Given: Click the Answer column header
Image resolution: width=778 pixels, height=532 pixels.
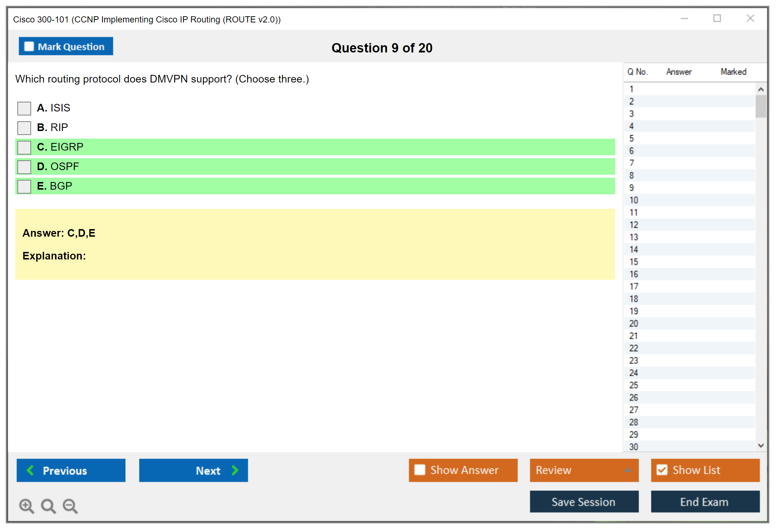Looking at the screenshot, I should click(x=679, y=72).
